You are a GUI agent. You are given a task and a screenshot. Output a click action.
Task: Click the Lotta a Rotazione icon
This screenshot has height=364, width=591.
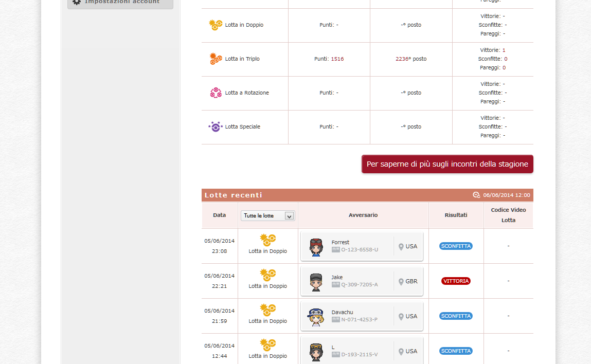216,93
